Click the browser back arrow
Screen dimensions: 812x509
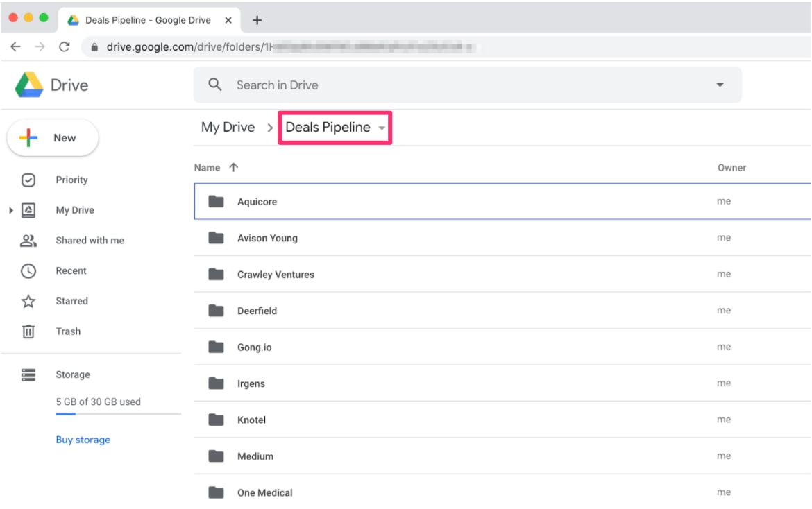[x=15, y=47]
